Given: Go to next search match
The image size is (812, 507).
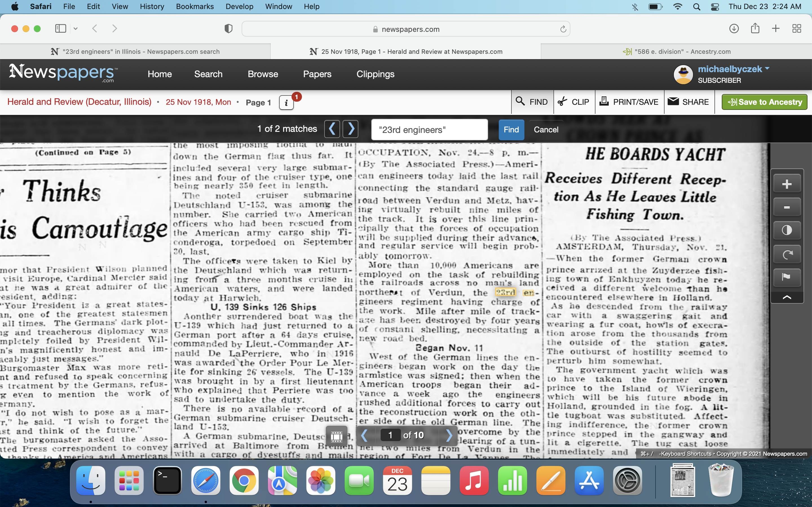Looking at the screenshot, I should [351, 129].
